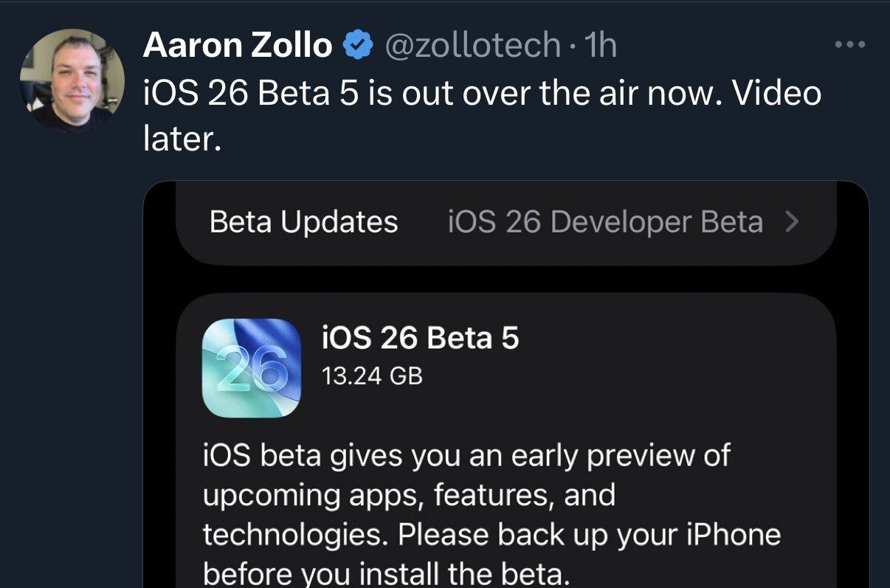Viewport: 890px width, 588px height.
Task: Expand the chevron beside iOS 26 Developer Beta
Action: tap(792, 221)
